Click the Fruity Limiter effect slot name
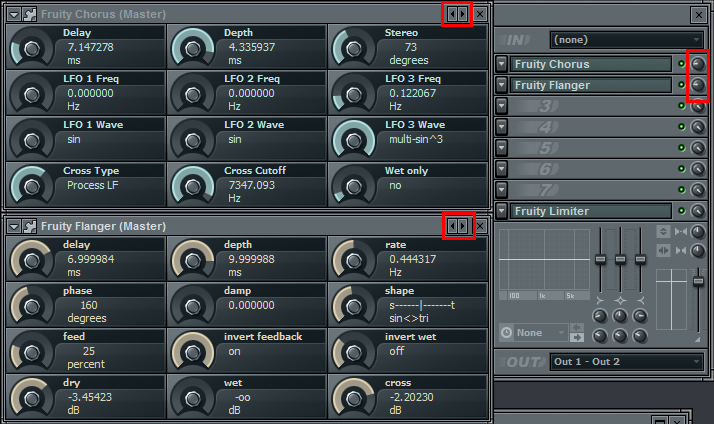 591,211
